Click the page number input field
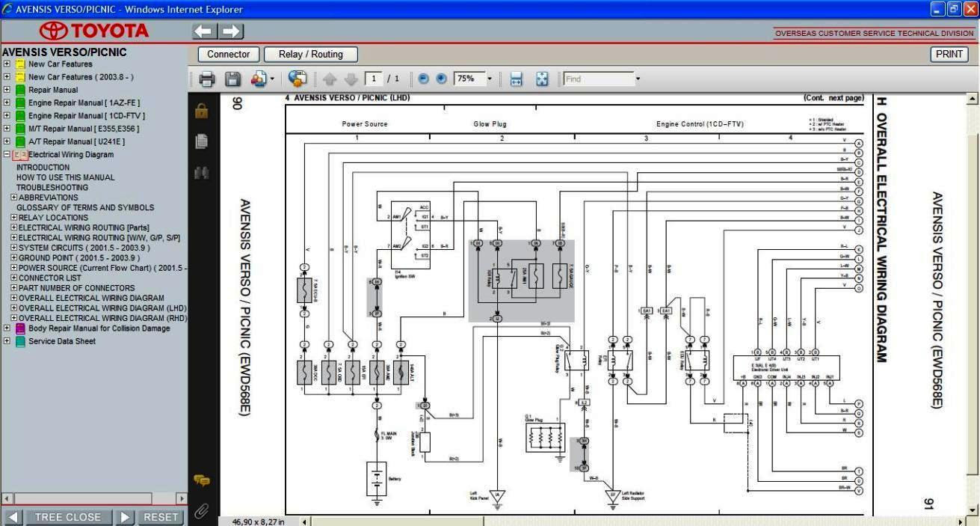Screen dimensions: 980x526 click(x=373, y=79)
